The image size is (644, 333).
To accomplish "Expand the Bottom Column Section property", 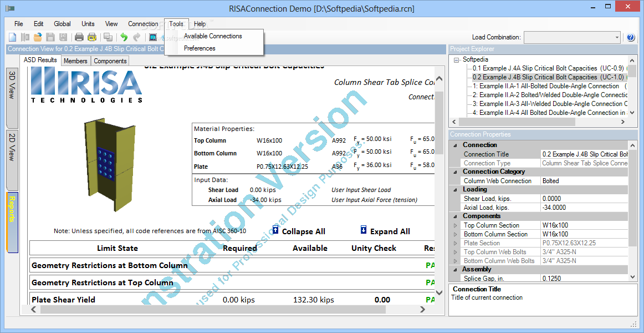I will pyautogui.click(x=454, y=234).
